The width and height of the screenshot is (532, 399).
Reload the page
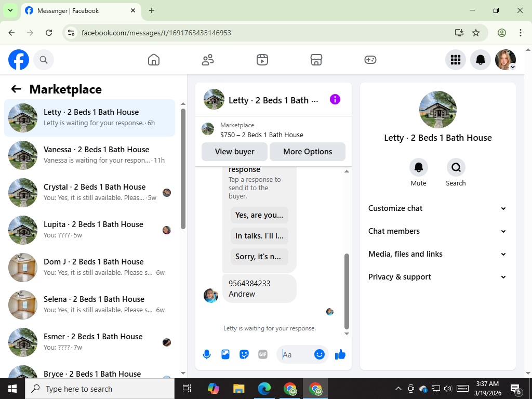[49, 33]
